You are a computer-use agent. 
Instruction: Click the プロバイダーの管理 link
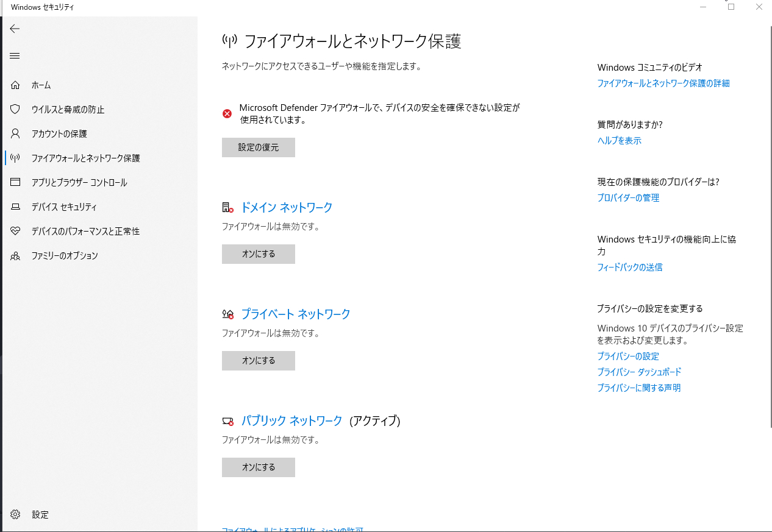click(628, 198)
